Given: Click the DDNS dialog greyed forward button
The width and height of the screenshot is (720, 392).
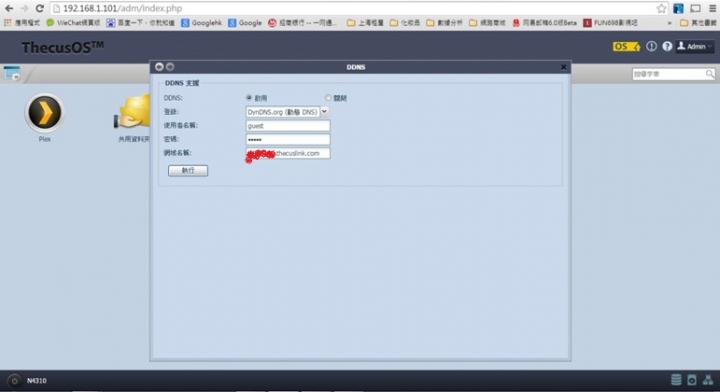Looking at the screenshot, I should click(x=170, y=67).
